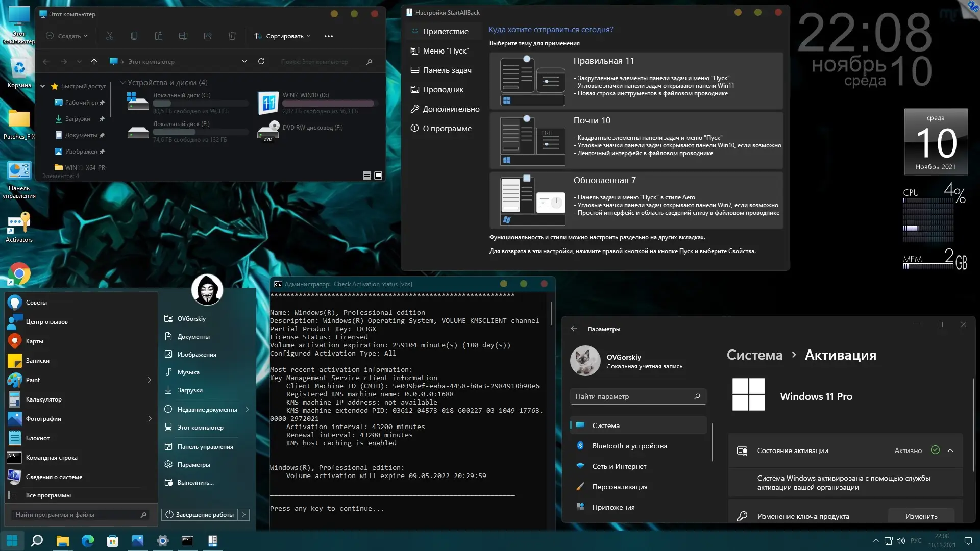
Task: Click the Cut scissors icon in Explorer toolbar
Action: 110,36
